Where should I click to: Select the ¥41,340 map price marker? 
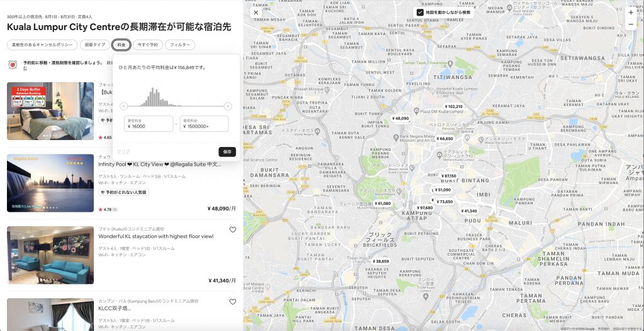tap(469, 211)
